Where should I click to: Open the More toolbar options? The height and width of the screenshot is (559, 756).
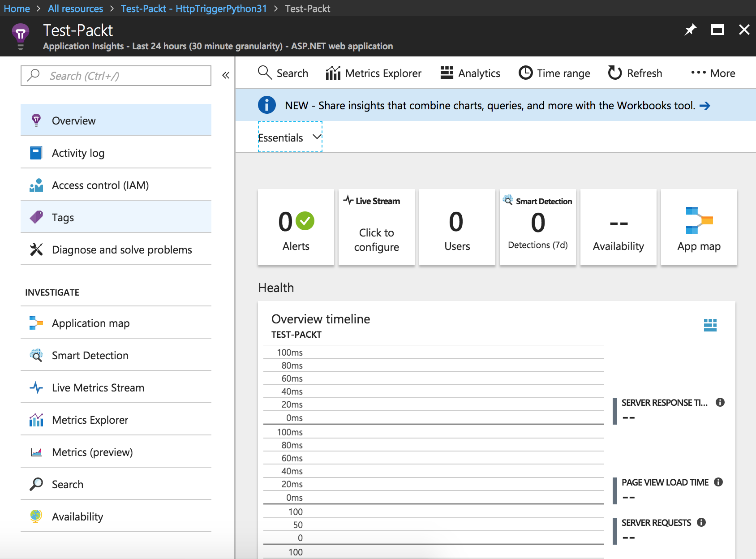point(713,73)
